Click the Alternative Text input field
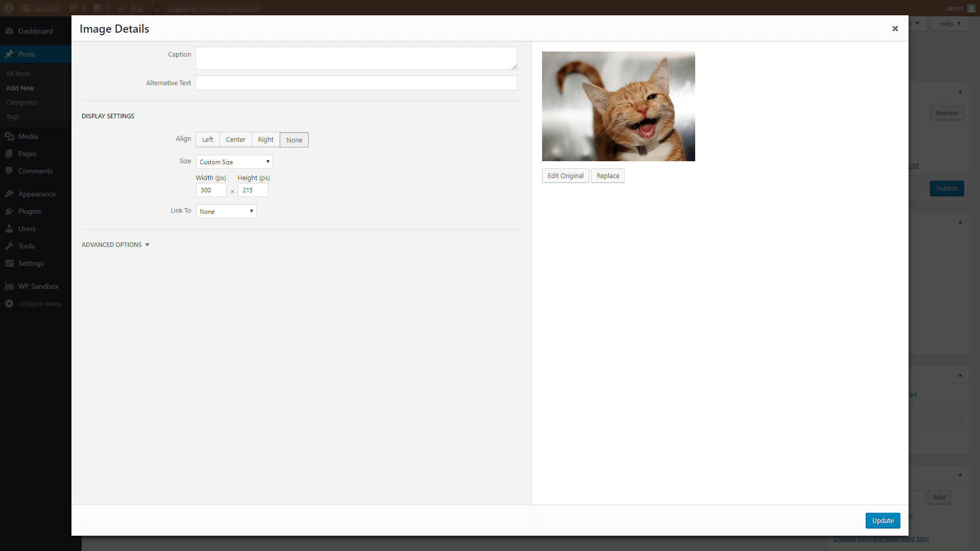 [x=356, y=83]
